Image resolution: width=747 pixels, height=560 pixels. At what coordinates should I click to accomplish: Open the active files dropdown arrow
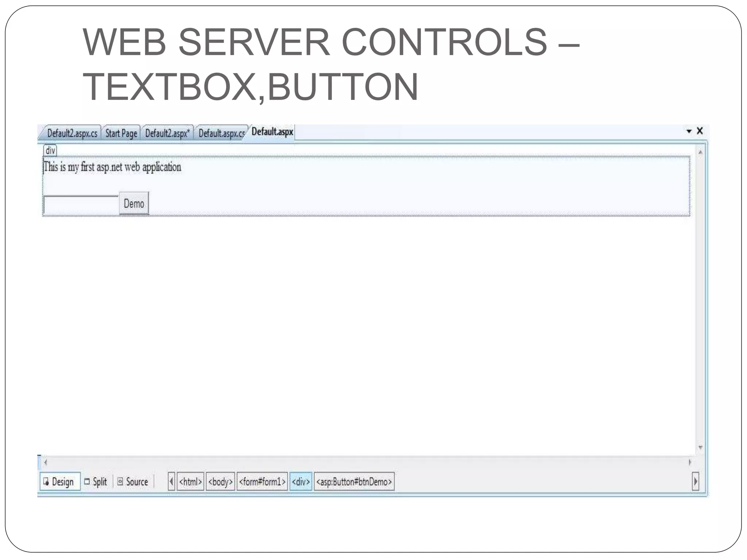coord(689,131)
